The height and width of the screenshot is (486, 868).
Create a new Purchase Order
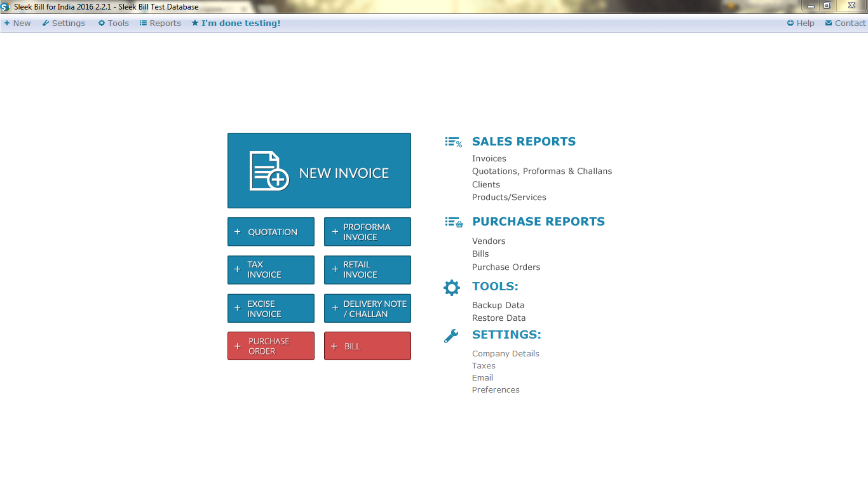[271, 346]
